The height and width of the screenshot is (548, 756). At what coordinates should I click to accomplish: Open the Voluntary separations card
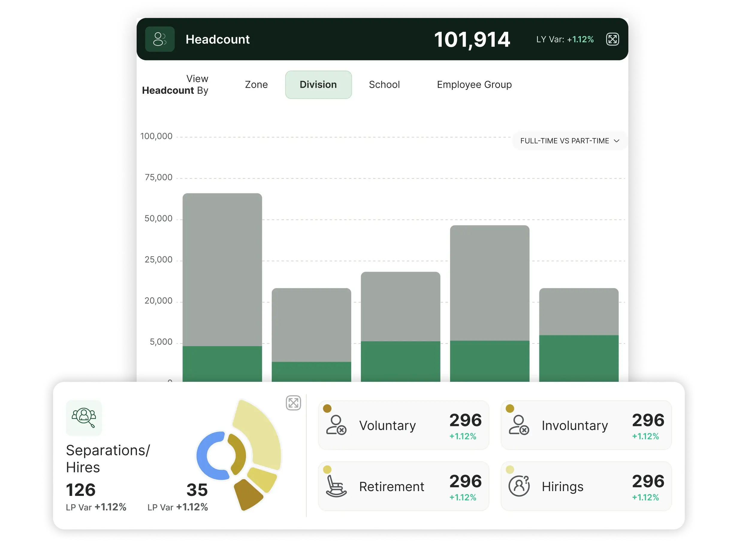[403, 425]
